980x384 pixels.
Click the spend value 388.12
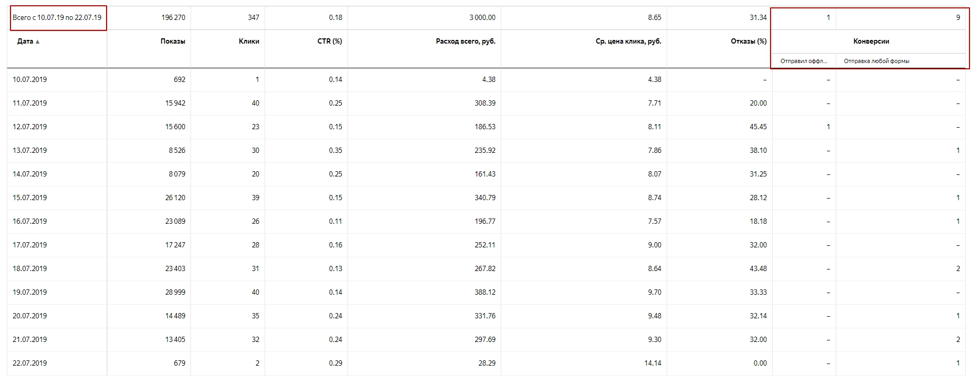(x=485, y=292)
